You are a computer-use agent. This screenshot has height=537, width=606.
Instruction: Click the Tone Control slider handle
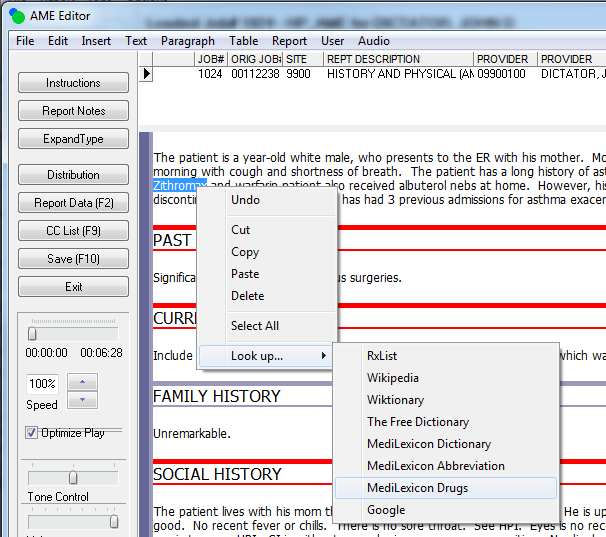(73, 478)
